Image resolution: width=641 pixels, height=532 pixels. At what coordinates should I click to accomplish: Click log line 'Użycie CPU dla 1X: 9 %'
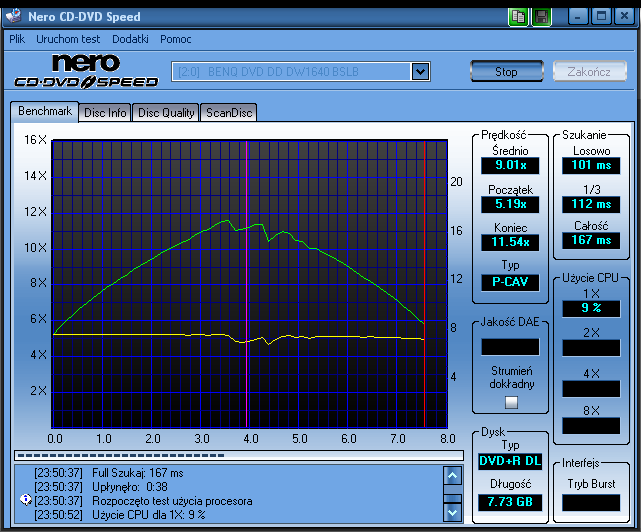148,515
